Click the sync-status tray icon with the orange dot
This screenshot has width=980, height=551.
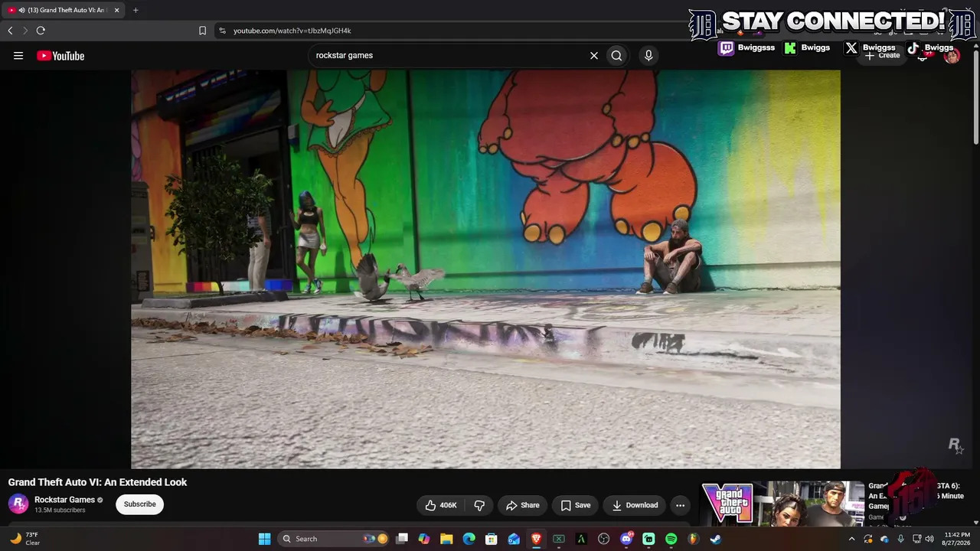pyautogui.click(x=868, y=539)
